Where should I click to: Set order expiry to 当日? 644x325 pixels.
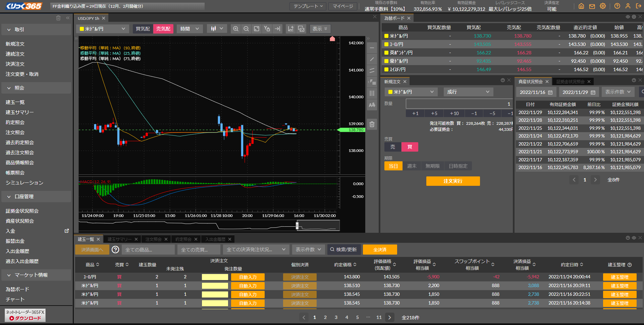click(393, 166)
